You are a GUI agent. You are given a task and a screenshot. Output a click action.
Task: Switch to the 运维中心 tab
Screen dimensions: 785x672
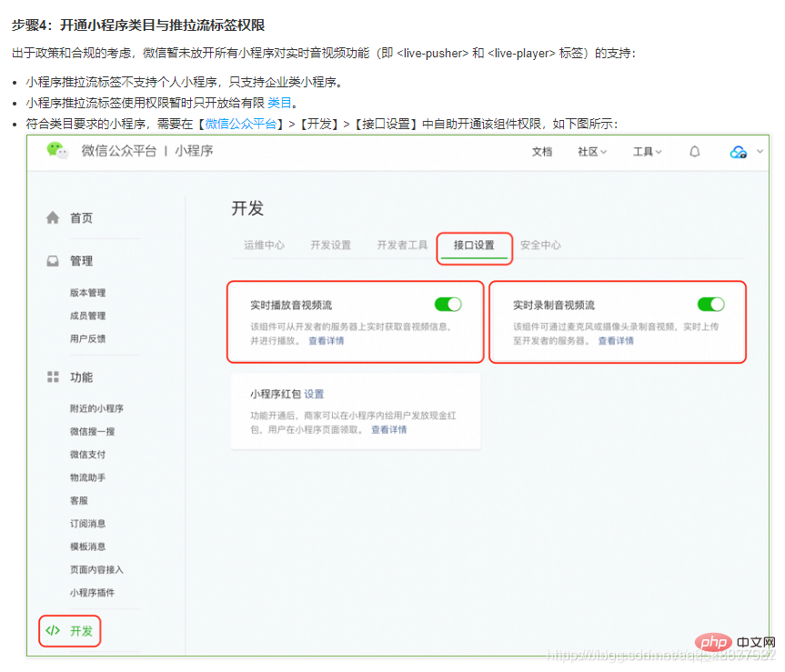click(x=264, y=245)
